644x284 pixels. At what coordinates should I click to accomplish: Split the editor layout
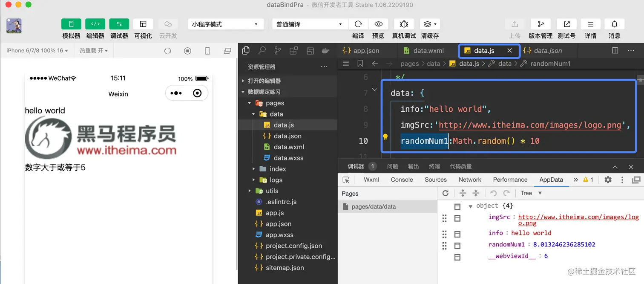615,50
